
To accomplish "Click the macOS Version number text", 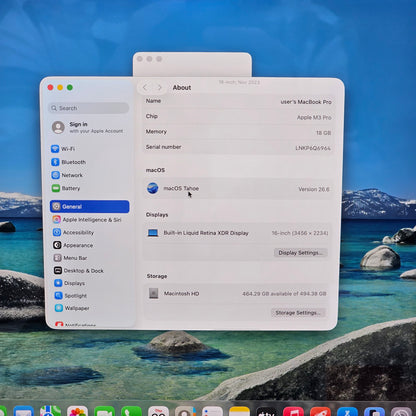I will coord(314,189).
